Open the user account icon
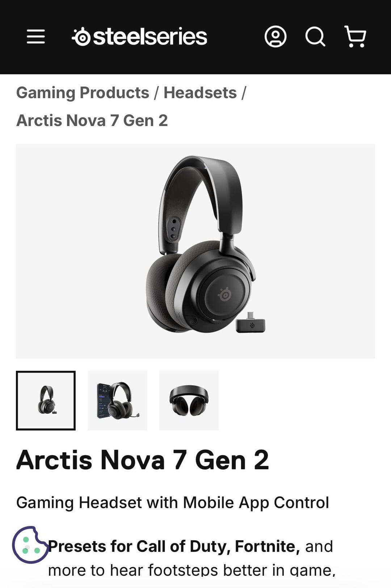 click(x=276, y=37)
